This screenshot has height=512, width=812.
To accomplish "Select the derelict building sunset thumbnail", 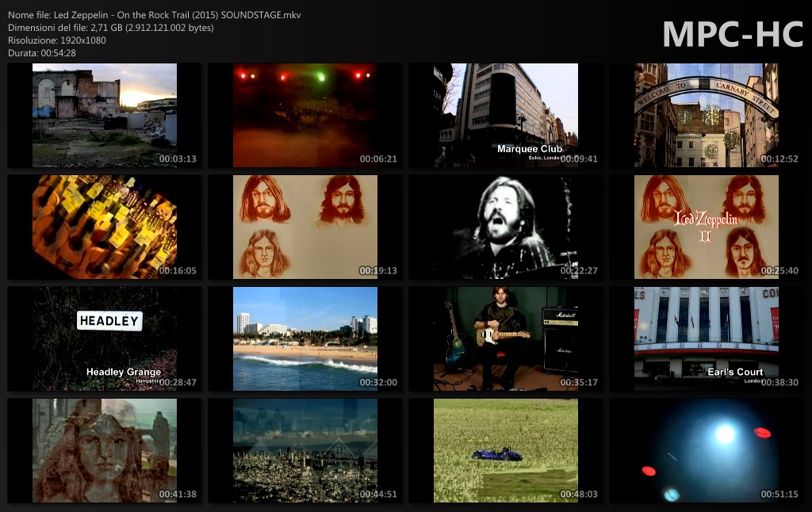I will pos(105,115).
